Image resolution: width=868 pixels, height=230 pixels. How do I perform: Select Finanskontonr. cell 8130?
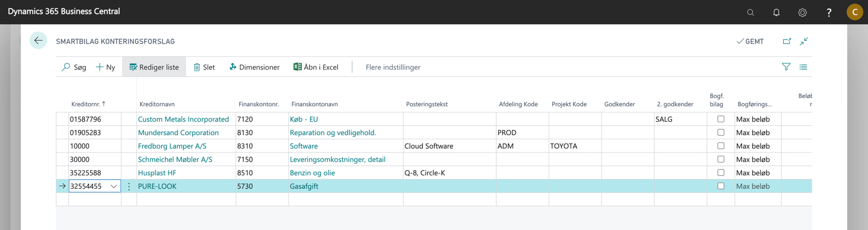pyautogui.click(x=262, y=133)
